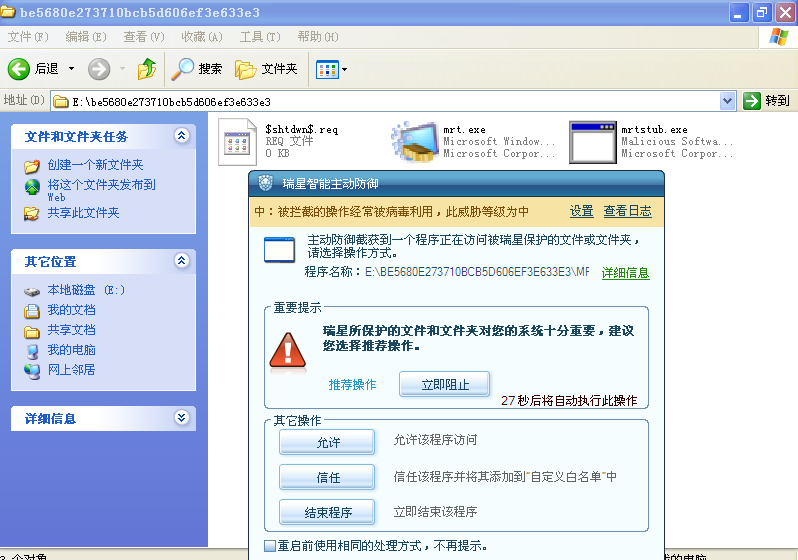Click the 结束程序 button
The height and width of the screenshot is (560, 798).
pyautogui.click(x=327, y=512)
